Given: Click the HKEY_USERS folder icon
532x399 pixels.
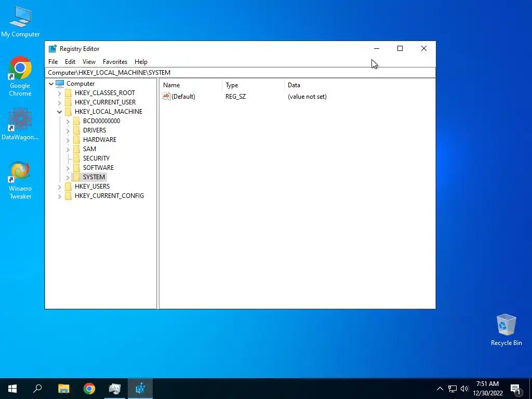Looking at the screenshot, I should (x=68, y=187).
